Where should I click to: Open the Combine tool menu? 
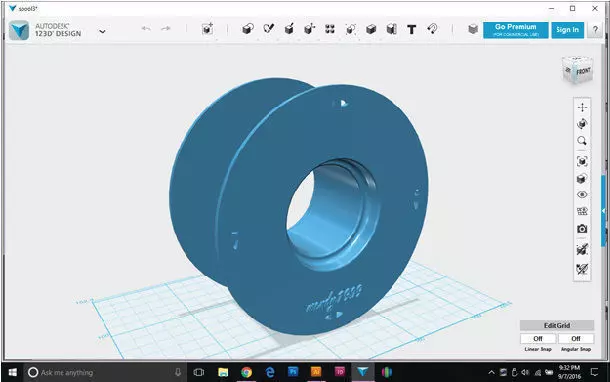[371, 29]
